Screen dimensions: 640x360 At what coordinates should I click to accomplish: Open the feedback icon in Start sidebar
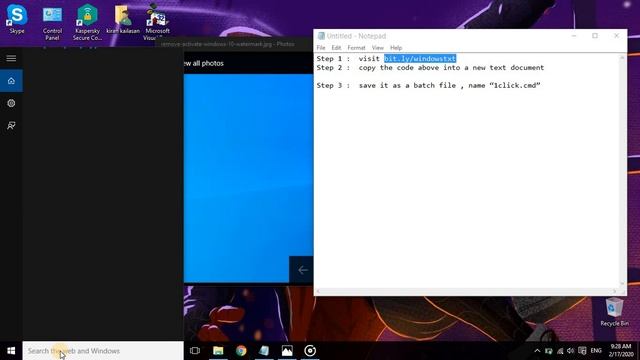pos(11,126)
